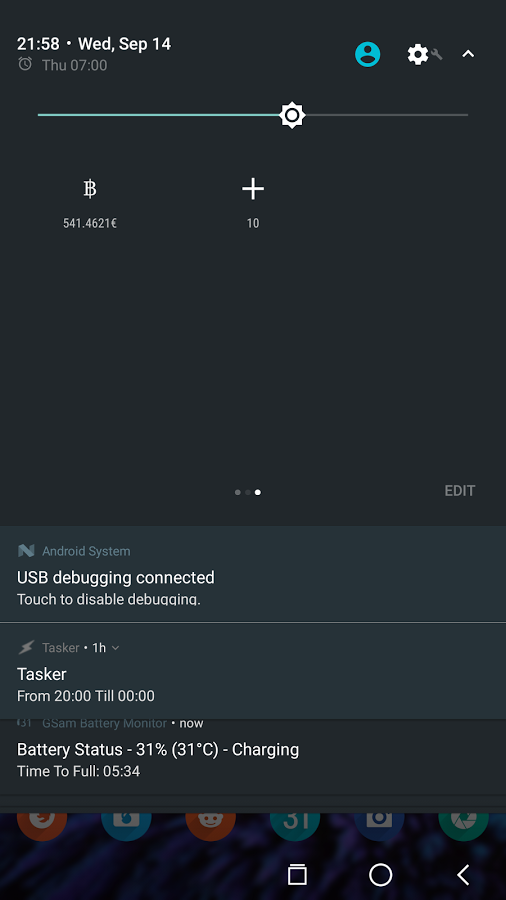This screenshot has width=506, height=900.
Task: Open the user account avatar icon
Action: click(367, 55)
